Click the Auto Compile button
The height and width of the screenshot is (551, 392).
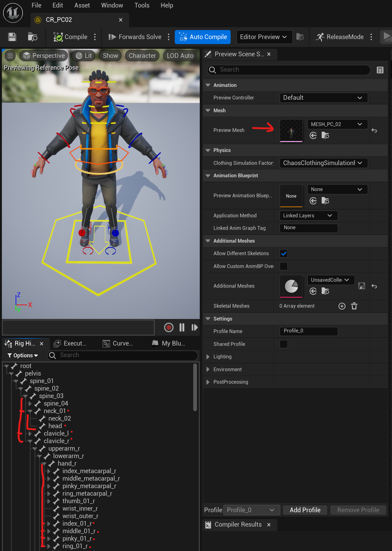click(203, 37)
